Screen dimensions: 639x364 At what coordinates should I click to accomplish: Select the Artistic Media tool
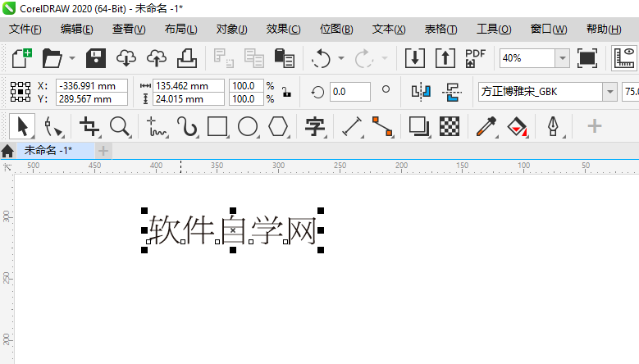(187, 126)
